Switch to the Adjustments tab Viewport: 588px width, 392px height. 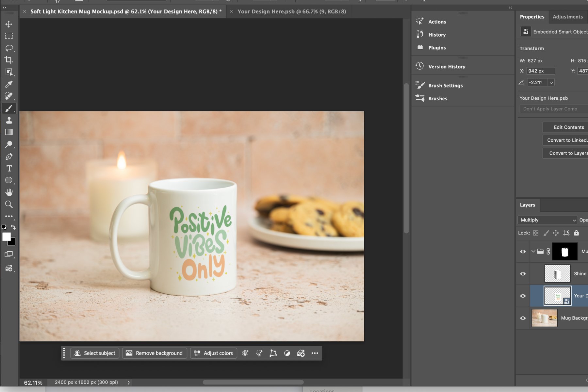567,17
